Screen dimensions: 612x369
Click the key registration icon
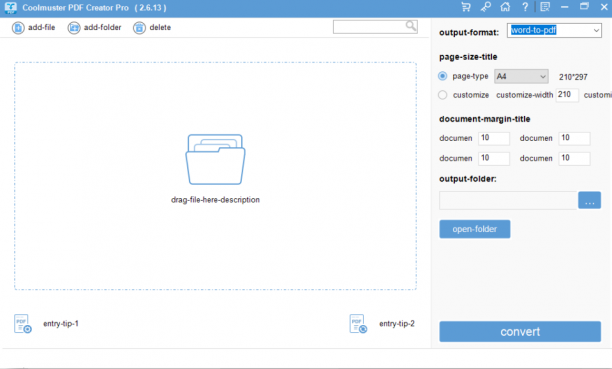tap(486, 7)
